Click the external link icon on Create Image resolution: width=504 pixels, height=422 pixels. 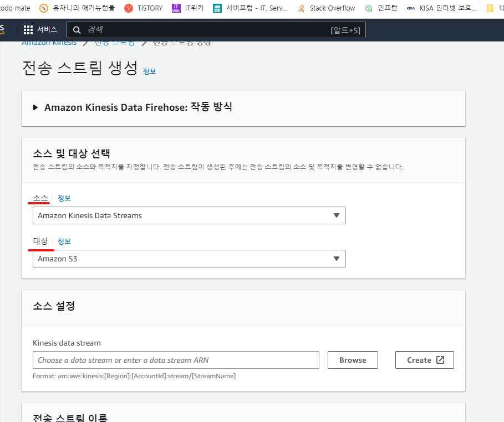pos(440,360)
